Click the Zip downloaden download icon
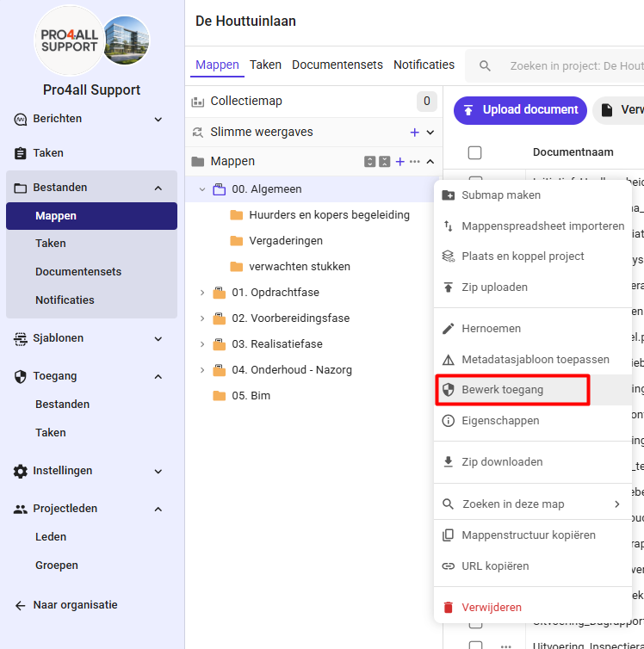Image resolution: width=644 pixels, height=649 pixels. (449, 462)
